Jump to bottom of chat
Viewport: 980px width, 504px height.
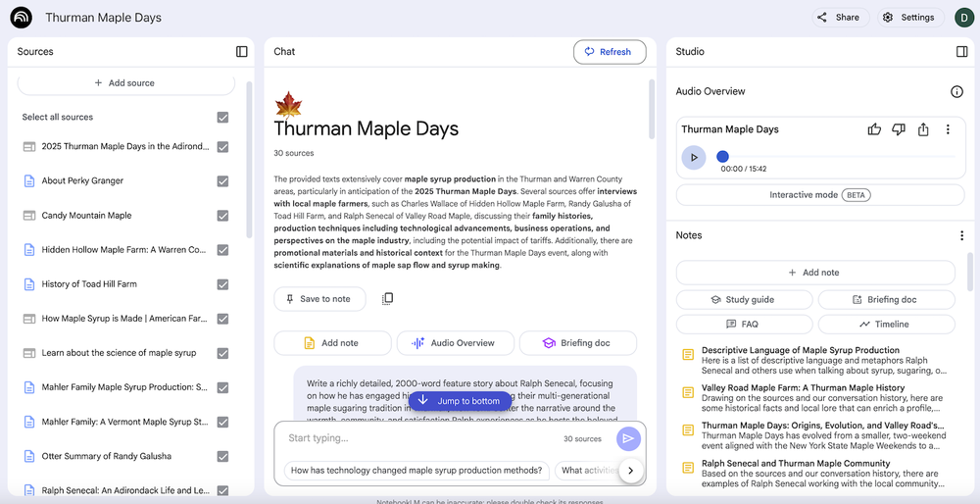[x=460, y=401]
